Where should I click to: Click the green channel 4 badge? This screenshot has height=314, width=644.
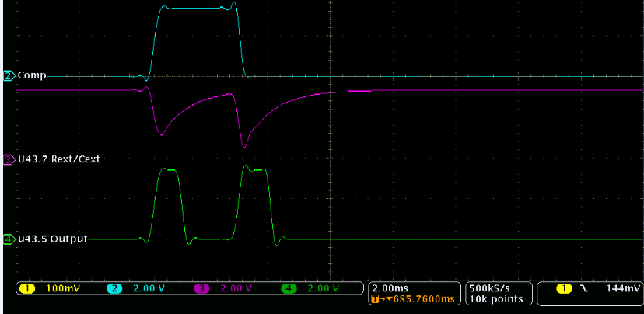click(x=289, y=289)
